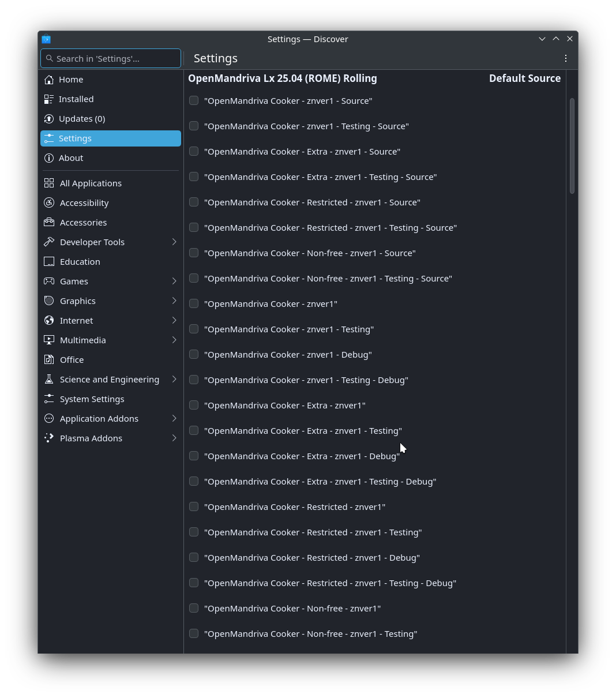The width and height of the screenshot is (616, 698).
Task: Go to Home page
Action: coord(111,80)
